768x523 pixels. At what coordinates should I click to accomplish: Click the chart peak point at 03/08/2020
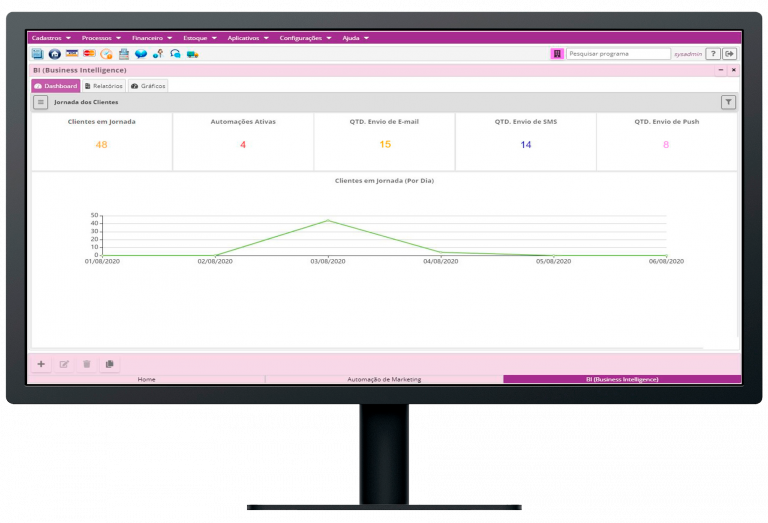click(328, 220)
